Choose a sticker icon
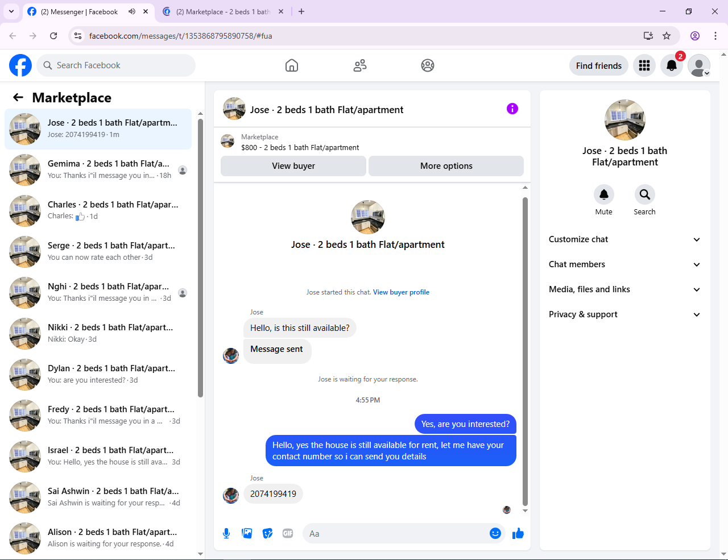This screenshot has width=728, height=560. 267,533
